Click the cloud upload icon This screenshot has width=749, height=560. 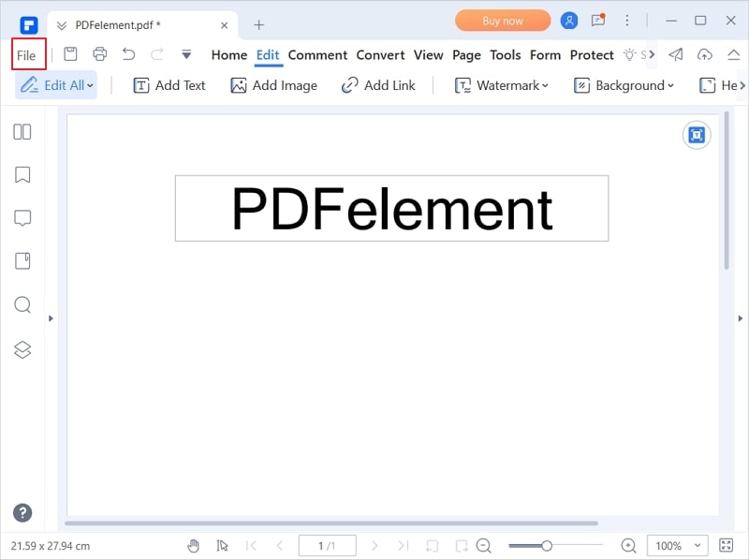pyautogui.click(x=705, y=55)
